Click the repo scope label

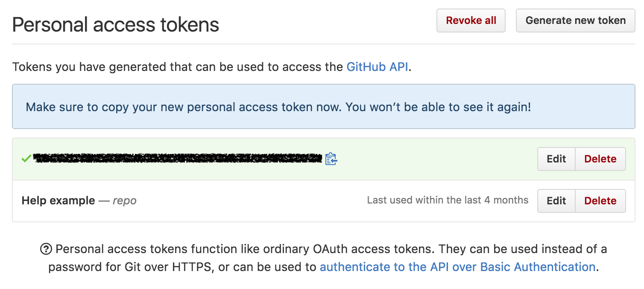point(124,201)
